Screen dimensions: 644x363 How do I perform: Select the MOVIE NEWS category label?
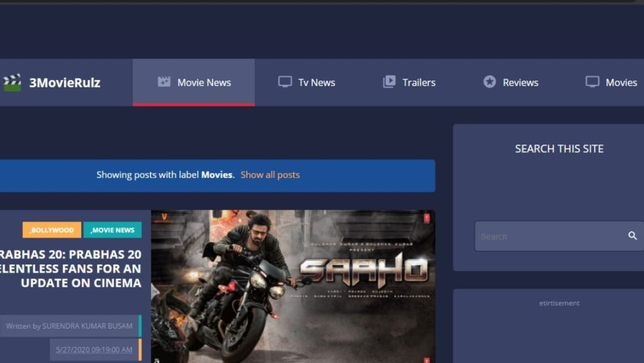[x=113, y=230]
